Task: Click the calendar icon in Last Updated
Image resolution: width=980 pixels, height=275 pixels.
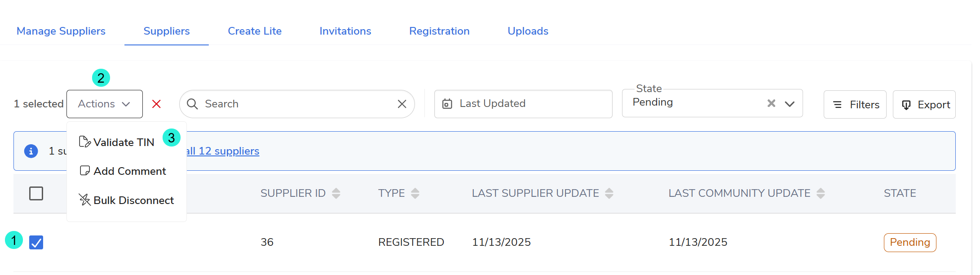Action: [447, 104]
